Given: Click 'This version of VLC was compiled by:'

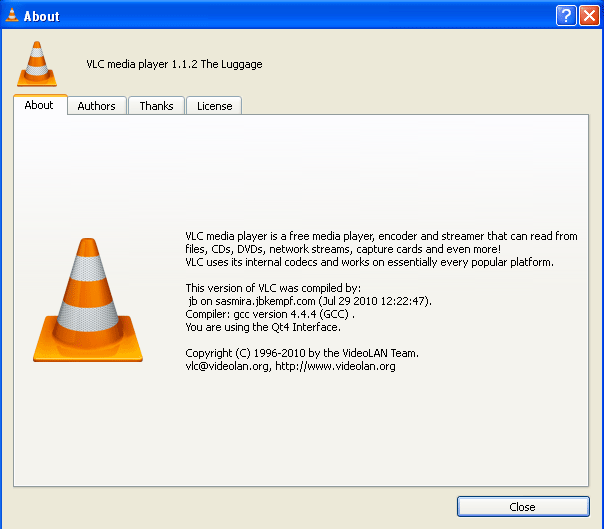Looking at the screenshot, I should point(273,288).
